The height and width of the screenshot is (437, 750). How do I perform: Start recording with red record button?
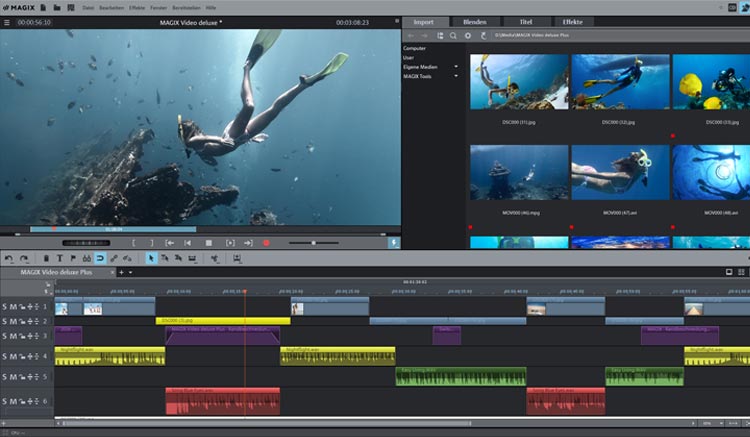click(266, 243)
